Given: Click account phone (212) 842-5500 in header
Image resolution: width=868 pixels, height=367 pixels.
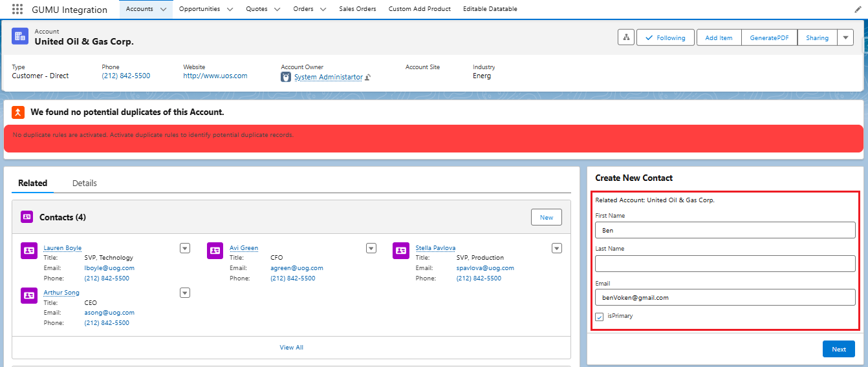Looking at the screenshot, I should 125,76.
